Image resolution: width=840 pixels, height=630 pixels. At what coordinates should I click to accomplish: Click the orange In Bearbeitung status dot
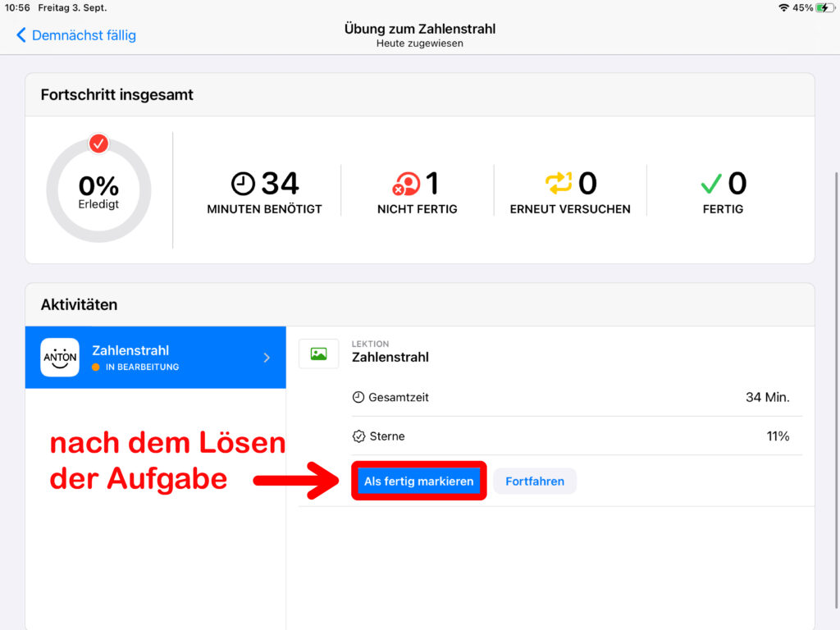(96, 367)
